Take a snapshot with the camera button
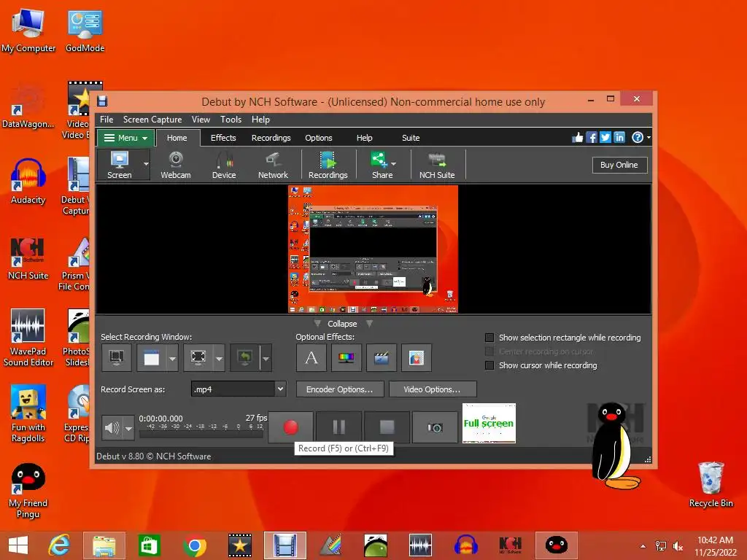Screen dimensions: 747x560 coord(435,427)
